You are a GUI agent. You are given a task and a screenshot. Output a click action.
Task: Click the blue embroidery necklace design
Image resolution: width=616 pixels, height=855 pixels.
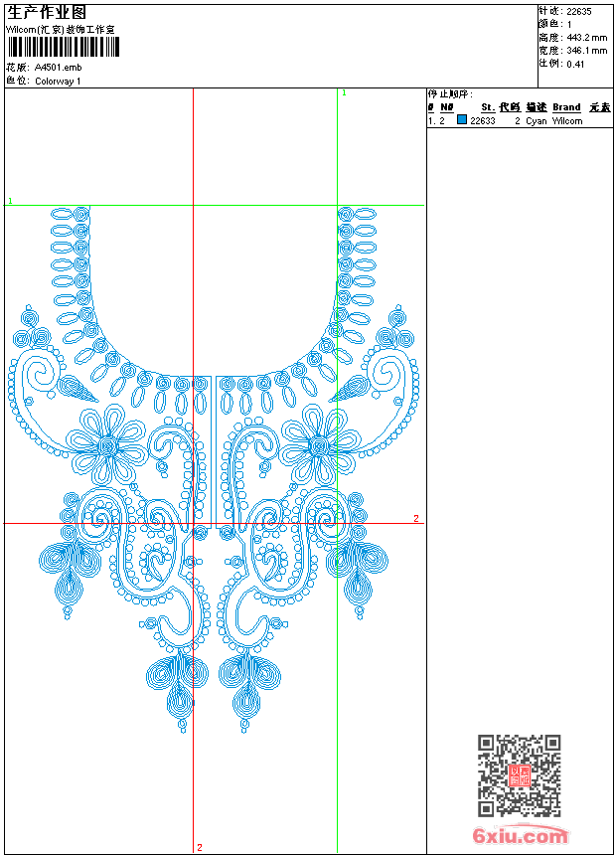tap(214, 469)
